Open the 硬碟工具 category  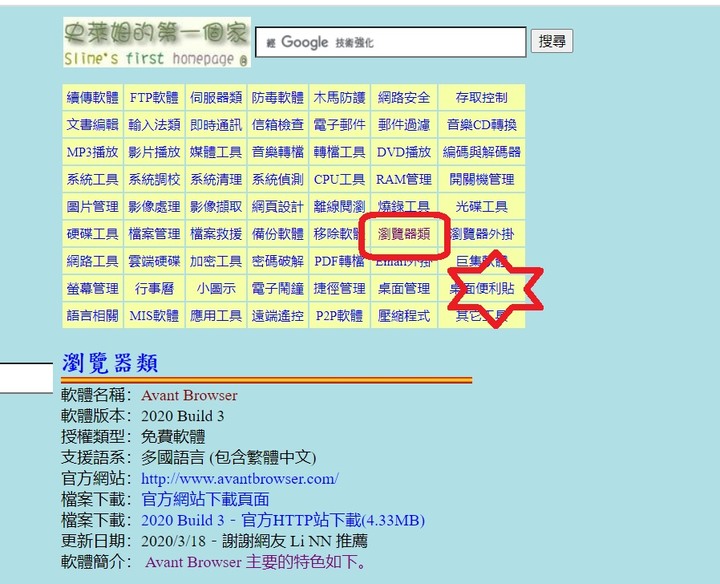[x=93, y=234]
